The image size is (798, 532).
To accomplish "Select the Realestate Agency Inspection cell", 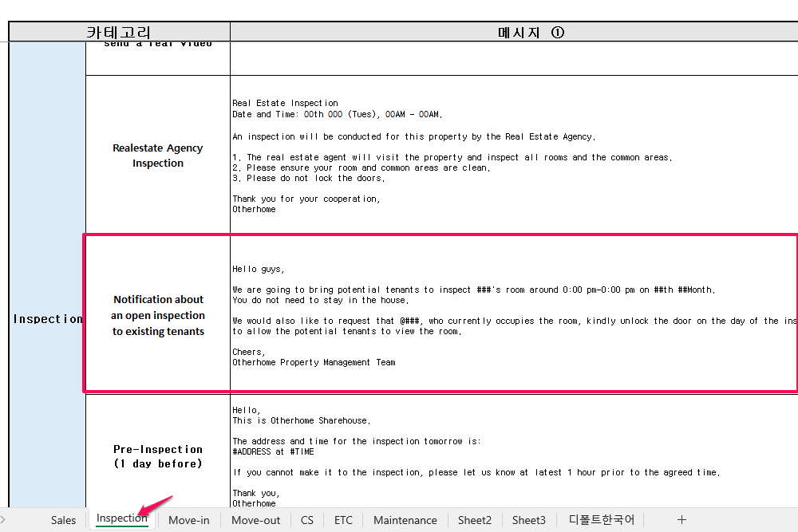I will click(x=158, y=155).
